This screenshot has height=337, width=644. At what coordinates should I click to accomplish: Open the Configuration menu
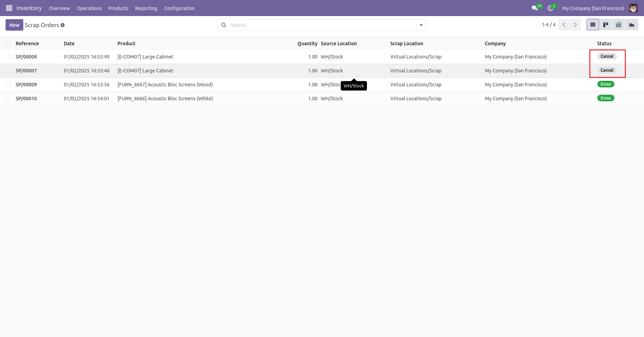(x=179, y=8)
